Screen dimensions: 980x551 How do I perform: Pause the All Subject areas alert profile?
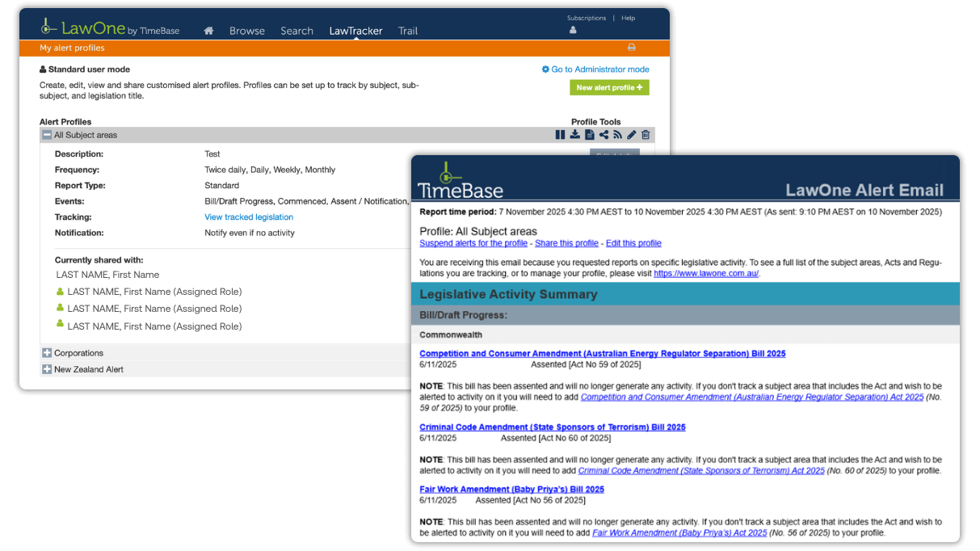[x=560, y=134]
